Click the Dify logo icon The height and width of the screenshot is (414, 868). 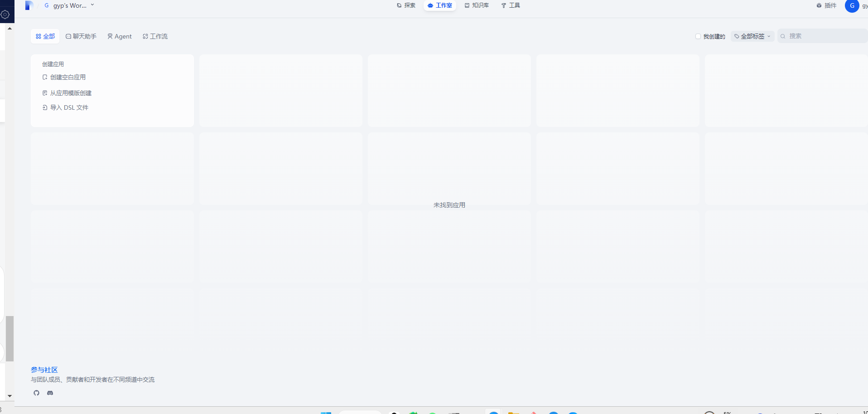point(29,5)
